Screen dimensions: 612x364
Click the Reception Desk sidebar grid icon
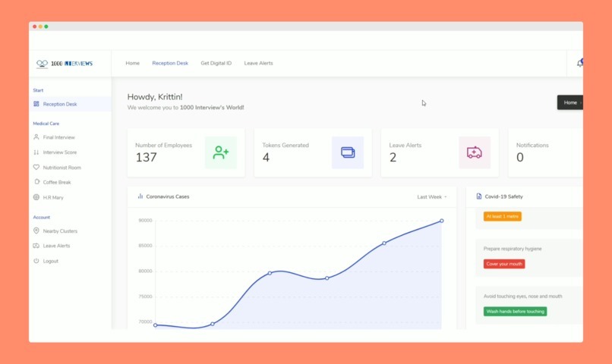click(x=36, y=104)
